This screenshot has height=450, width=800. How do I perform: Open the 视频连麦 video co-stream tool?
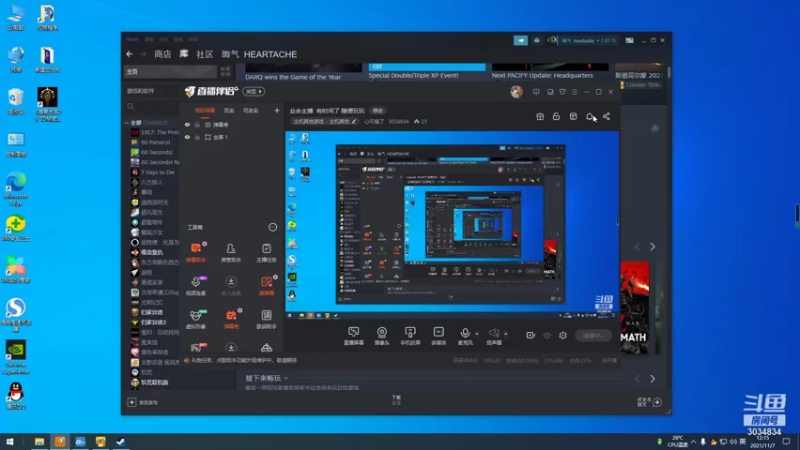(196, 286)
